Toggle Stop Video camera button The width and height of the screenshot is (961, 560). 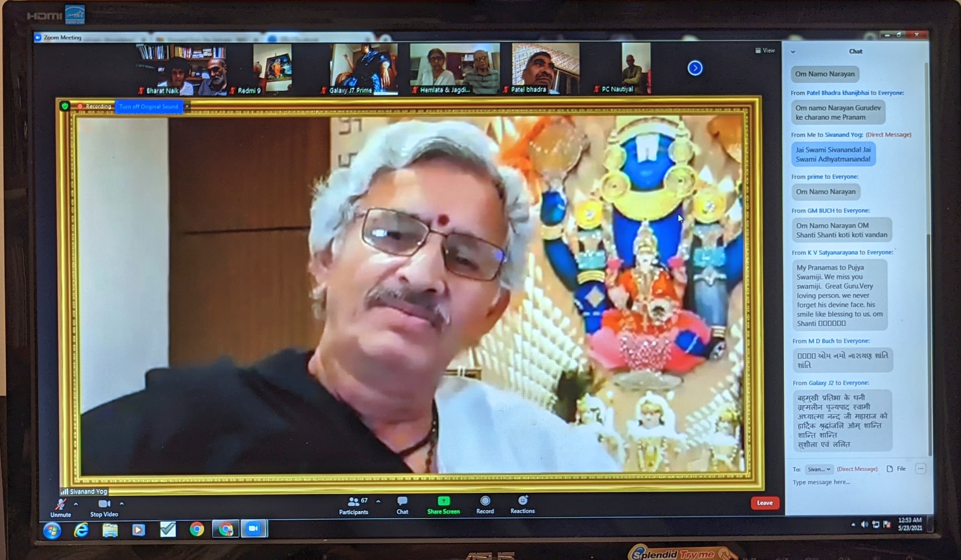coord(104,504)
